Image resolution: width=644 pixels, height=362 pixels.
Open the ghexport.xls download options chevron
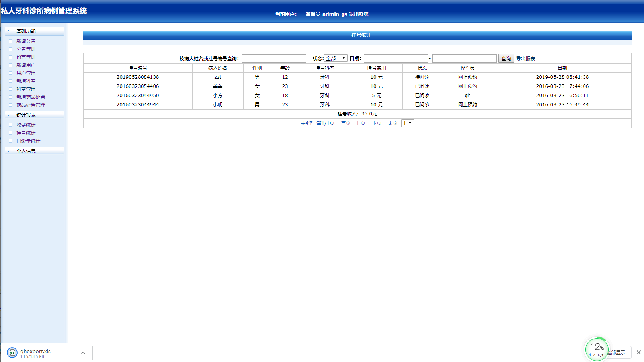click(83, 353)
